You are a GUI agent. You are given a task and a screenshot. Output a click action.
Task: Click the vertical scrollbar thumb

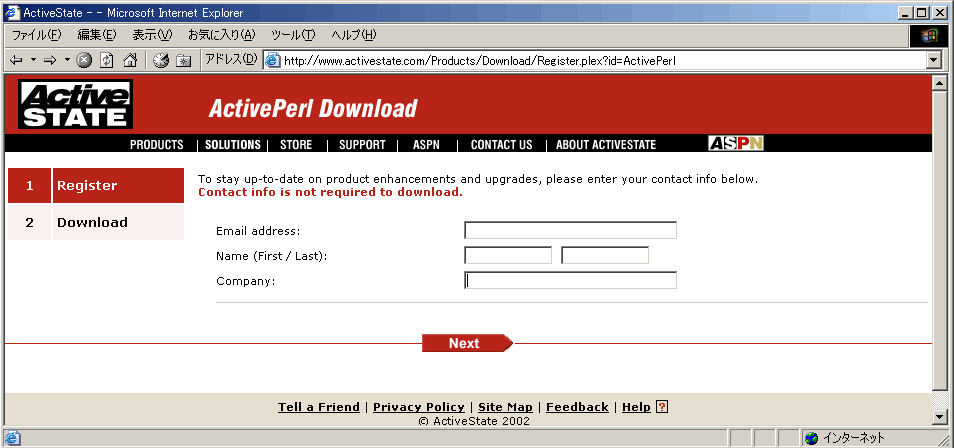point(940,240)
